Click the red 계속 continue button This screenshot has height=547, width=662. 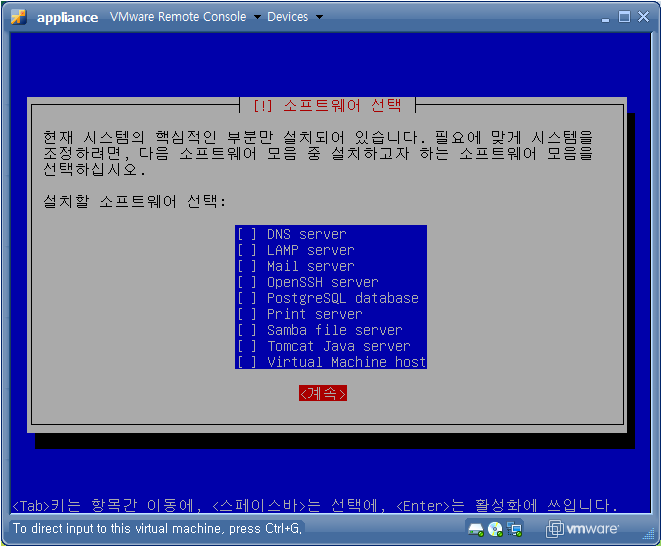click(323, 393)
